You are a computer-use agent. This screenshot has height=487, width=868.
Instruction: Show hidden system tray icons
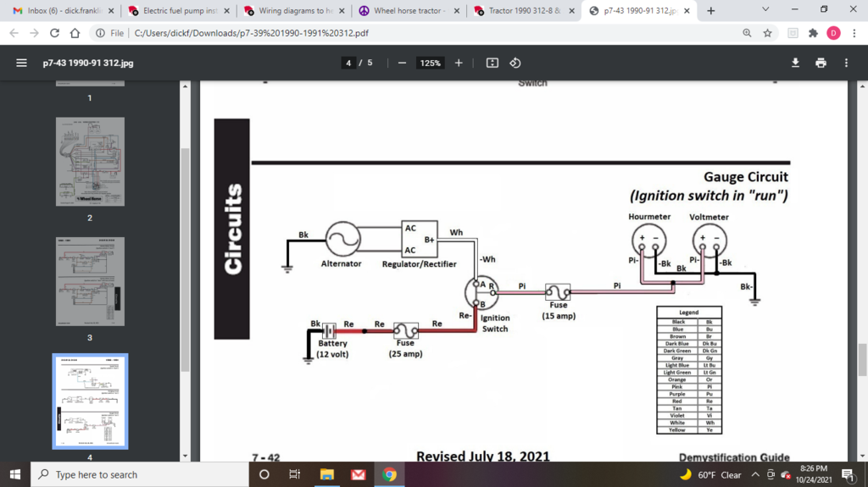pos(755,475)
